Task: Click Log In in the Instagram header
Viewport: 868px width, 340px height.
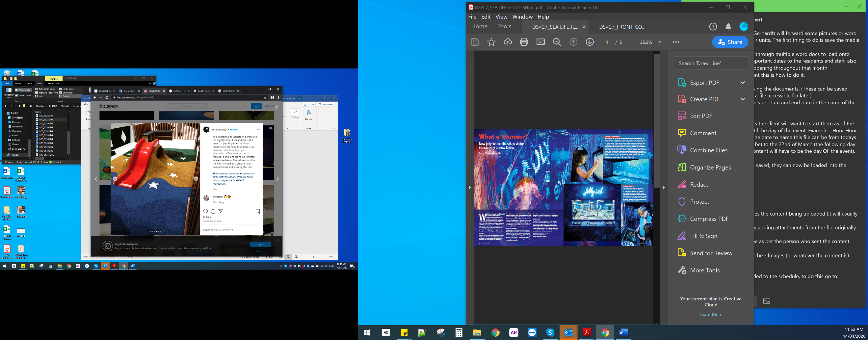Action: point(256,106)
